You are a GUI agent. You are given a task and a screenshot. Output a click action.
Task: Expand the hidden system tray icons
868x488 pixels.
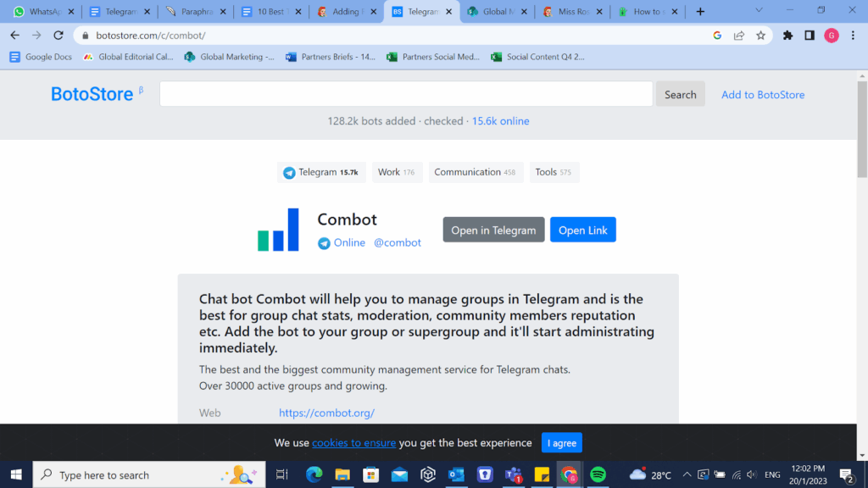pyautogui.click(x=687, y=474)
